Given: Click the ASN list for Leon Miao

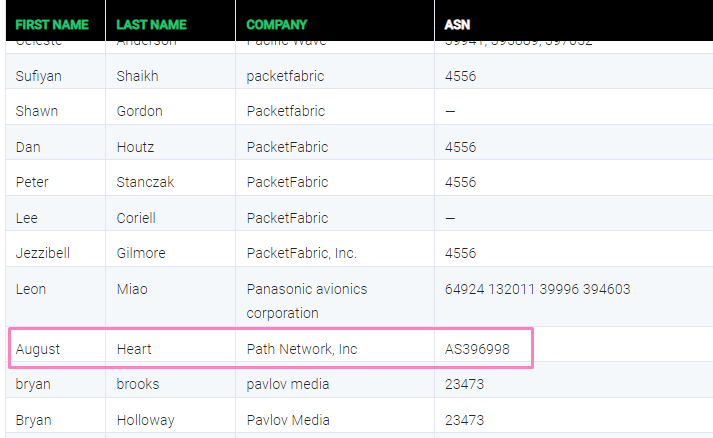Looking at the screenshot, I should click(x=537, y=289).
